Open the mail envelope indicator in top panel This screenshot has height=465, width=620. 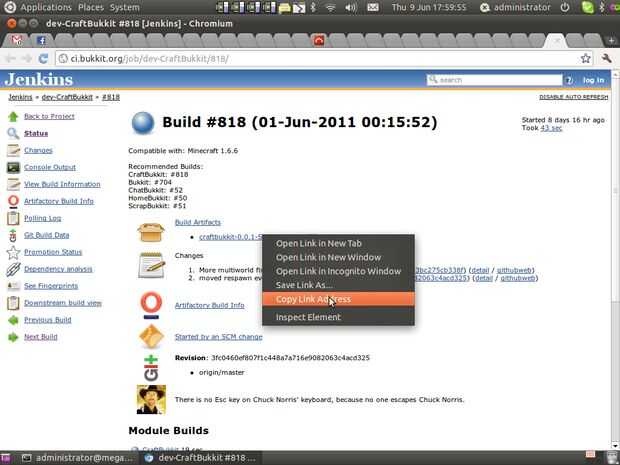point(373,7)
